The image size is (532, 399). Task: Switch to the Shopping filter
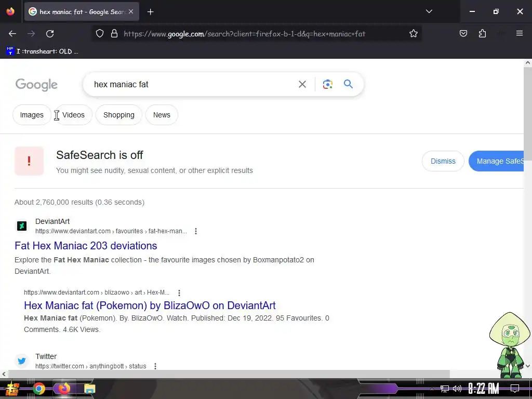(x=119, y=115)
